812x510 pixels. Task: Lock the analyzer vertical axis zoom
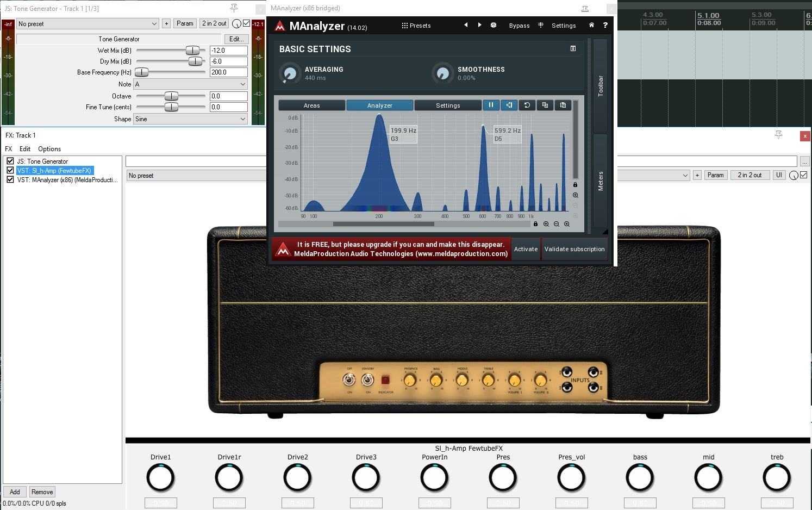(575, 185)
